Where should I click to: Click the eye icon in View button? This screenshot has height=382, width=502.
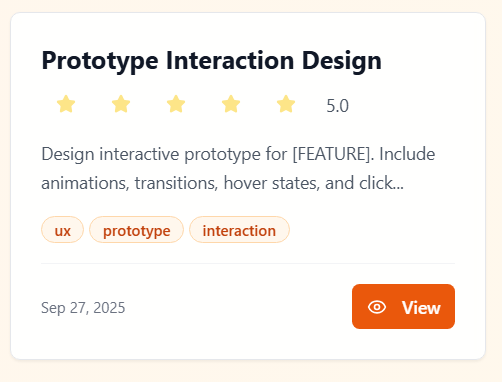(377, 307)
